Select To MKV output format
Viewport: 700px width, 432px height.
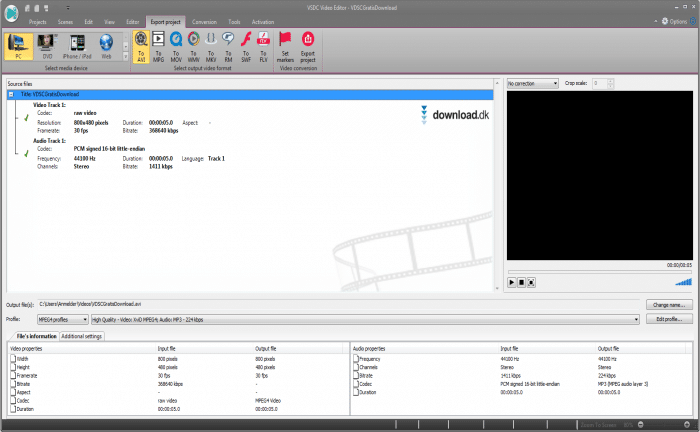(211, 47)
